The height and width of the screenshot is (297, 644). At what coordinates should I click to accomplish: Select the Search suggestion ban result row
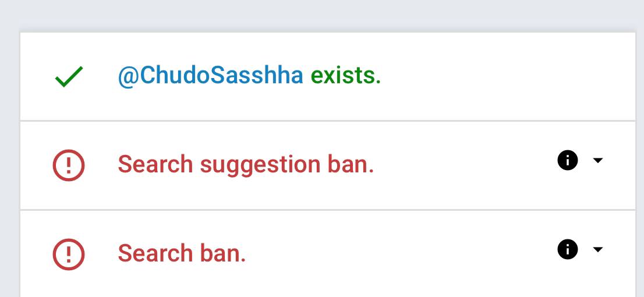click(x=328, y=165)
